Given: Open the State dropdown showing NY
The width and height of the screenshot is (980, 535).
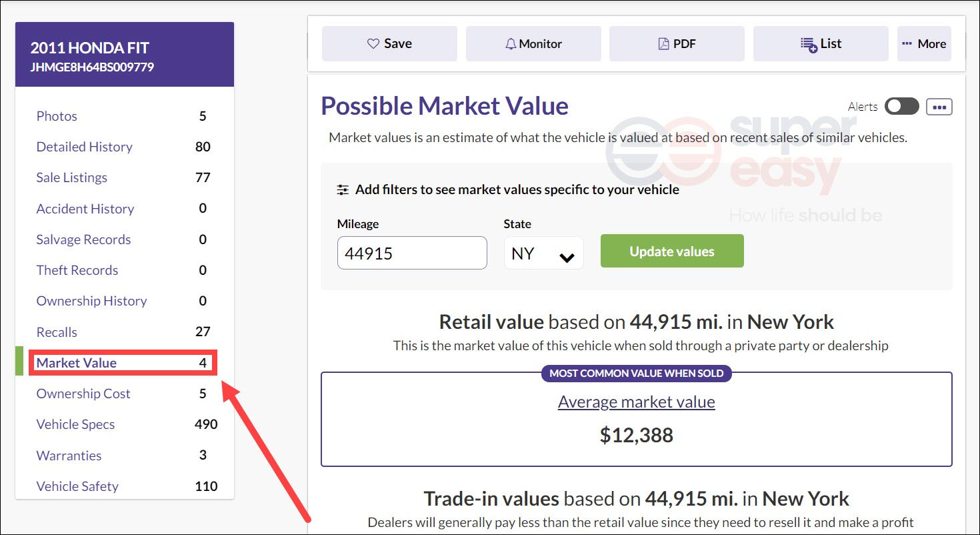Looking at the screenshot, I should (543, 253).
